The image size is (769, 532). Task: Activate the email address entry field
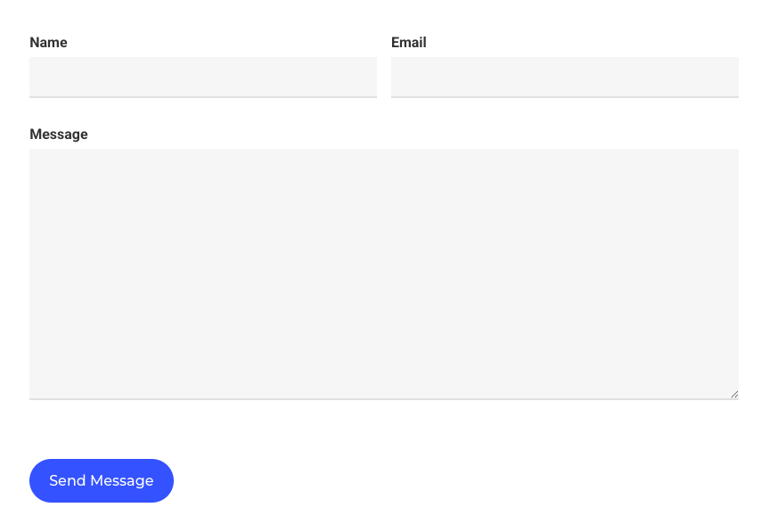564,77
